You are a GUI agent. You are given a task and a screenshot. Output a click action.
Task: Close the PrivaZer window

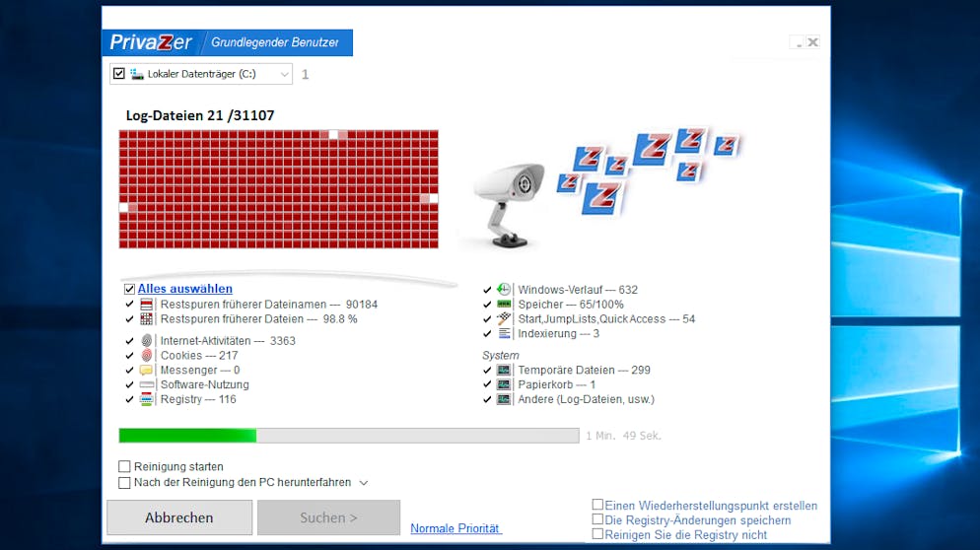(x=812, y=42)
